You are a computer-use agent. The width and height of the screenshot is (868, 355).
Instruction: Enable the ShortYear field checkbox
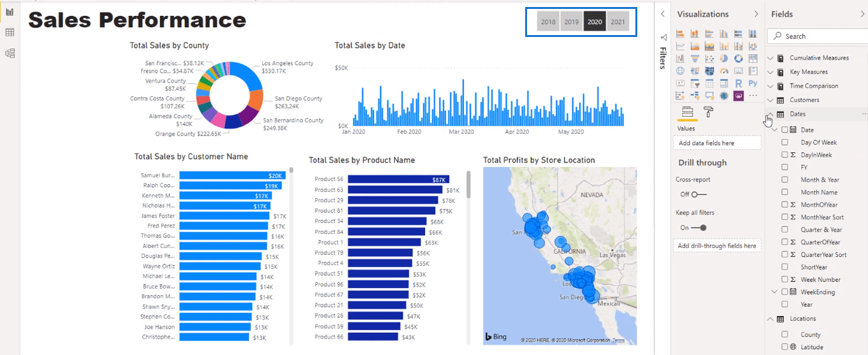coord(785,267)
